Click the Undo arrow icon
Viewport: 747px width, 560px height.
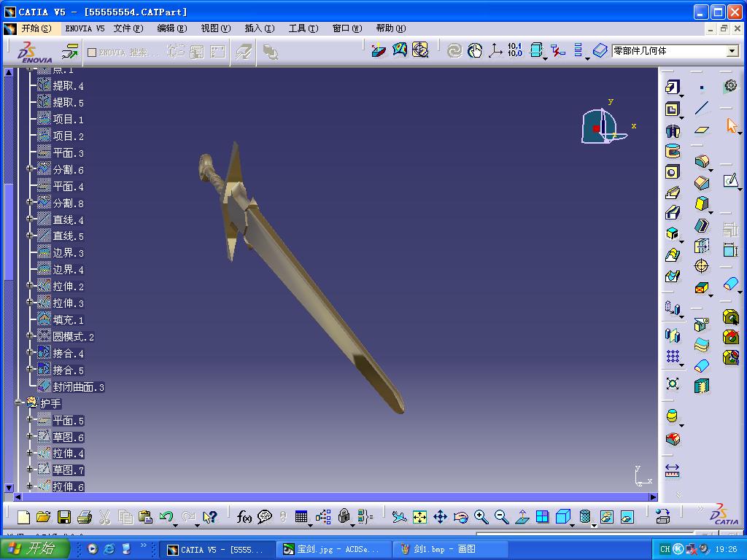166,517
